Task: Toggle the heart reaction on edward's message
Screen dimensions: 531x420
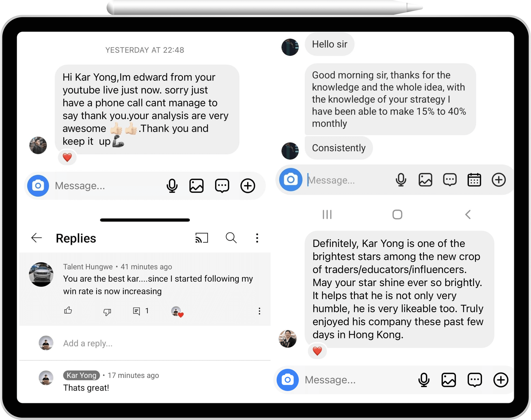Action: pos(67,157)
